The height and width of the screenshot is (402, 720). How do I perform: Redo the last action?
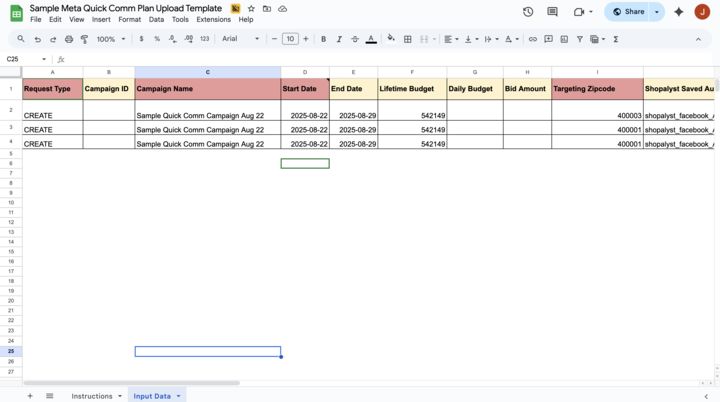53,40
